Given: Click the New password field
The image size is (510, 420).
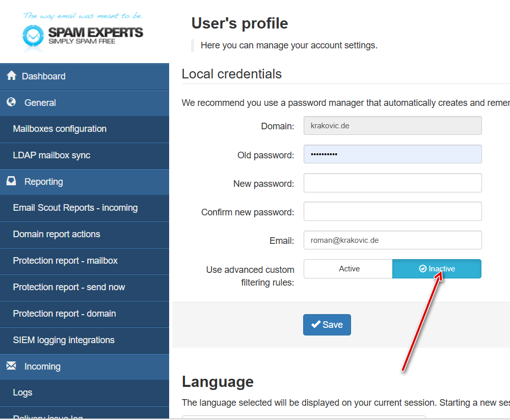Looking at the screenshot, I should [x=392, y=183].
